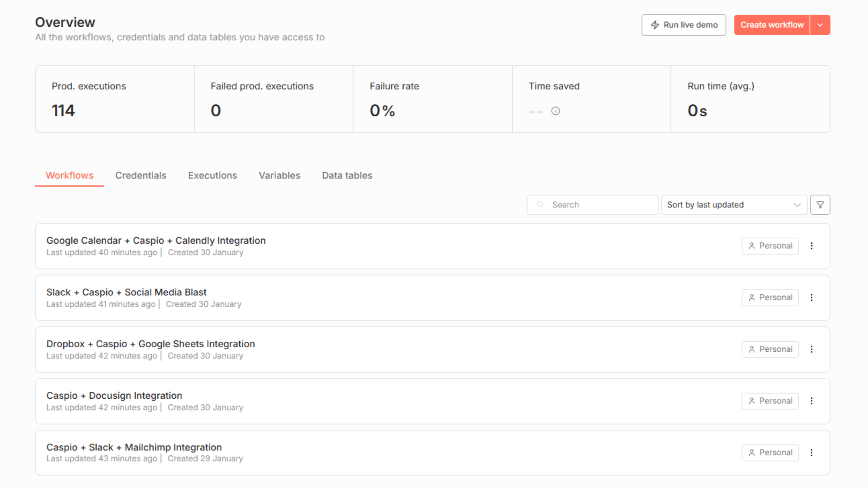Click the Run live demo button
This screenshot has width=868, height=488.
pyautogui.click(x=684, y=25)
